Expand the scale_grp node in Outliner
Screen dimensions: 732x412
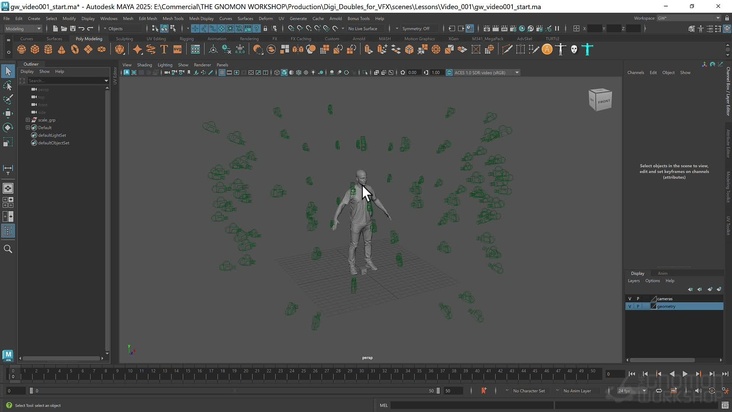(x=28, y=120)
